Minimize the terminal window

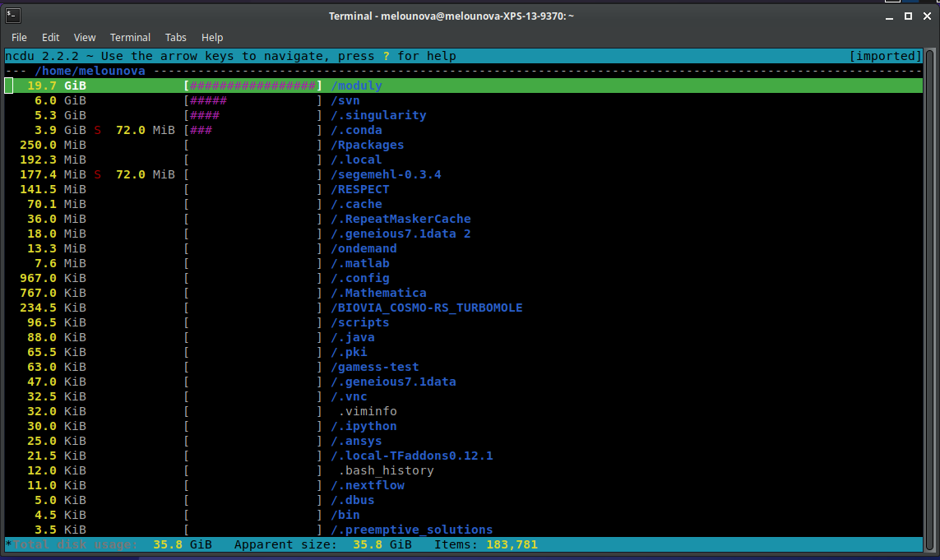[891, 16]
